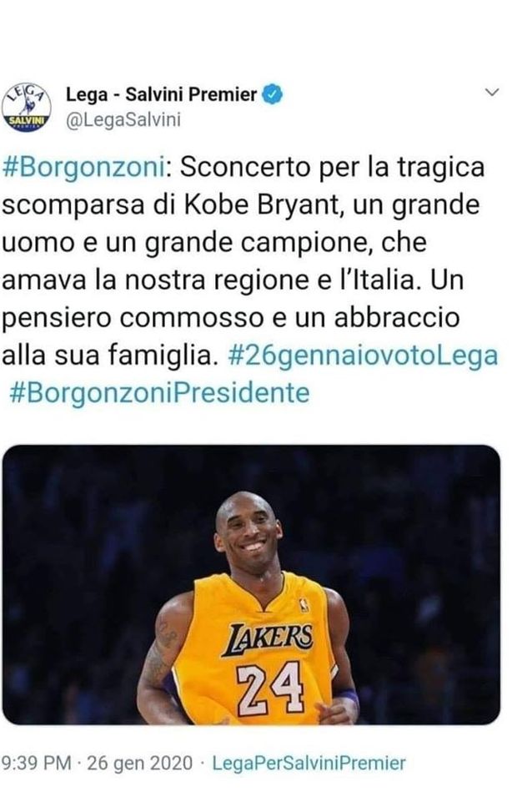Open the Lega - Salvini Premier display name

162,95
